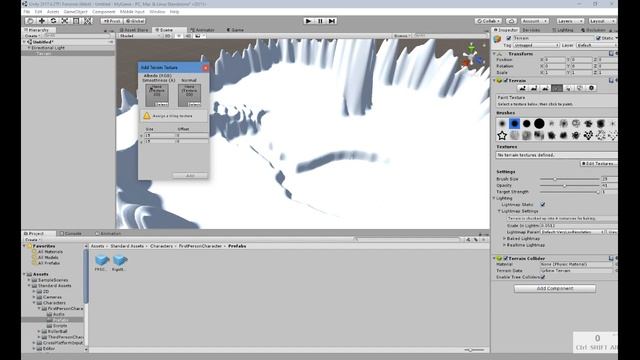Image resolution: width=640 pixels, height=360 pixels.
Task: Toggle Global/Local handle rotation
Action: (134, 21)
